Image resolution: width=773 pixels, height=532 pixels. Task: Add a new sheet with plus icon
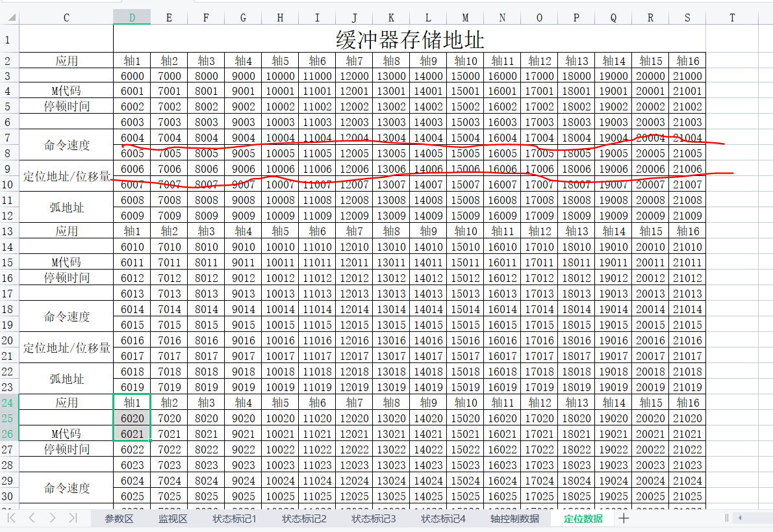pyautogui.click(x=624, y=518)
